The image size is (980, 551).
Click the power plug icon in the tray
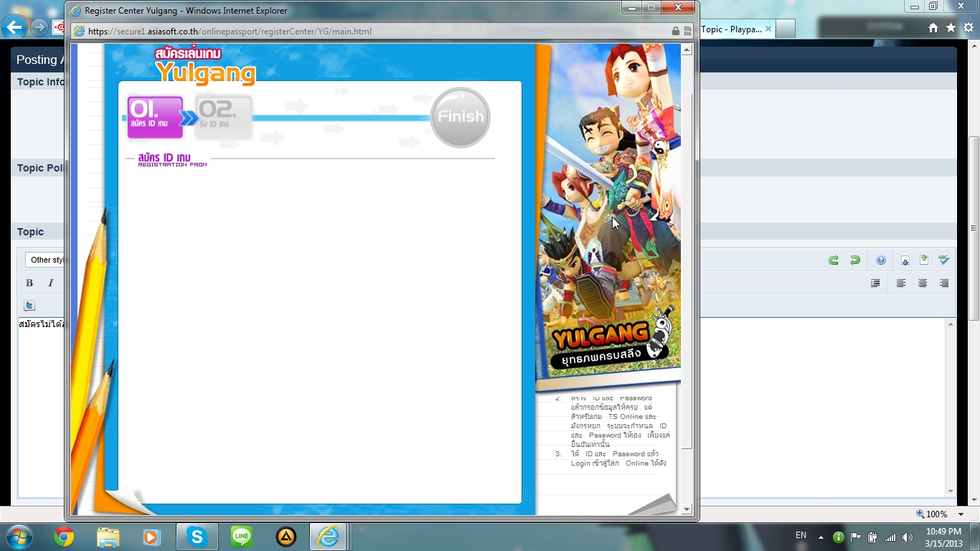[x=873, y=537]
